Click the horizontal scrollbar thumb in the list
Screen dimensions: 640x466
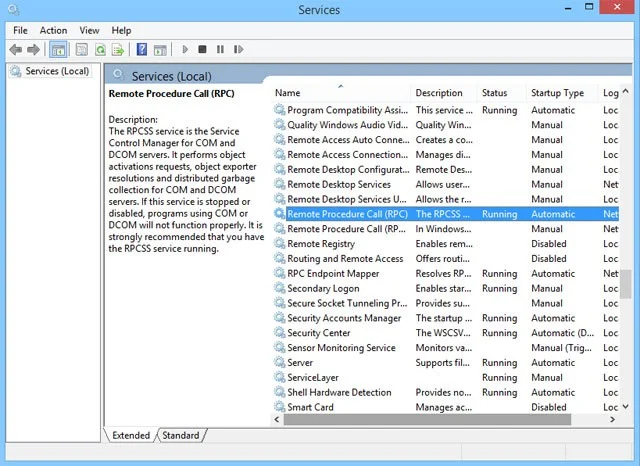(427, 419)
